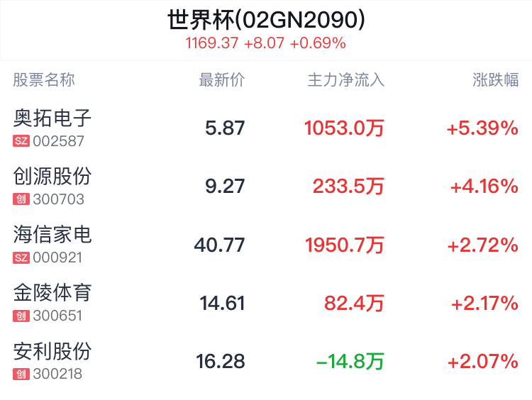The height and width of the screenshot is (400, 532).
Task: Sort by 主力净流入 column header
Action: (345, 80)
